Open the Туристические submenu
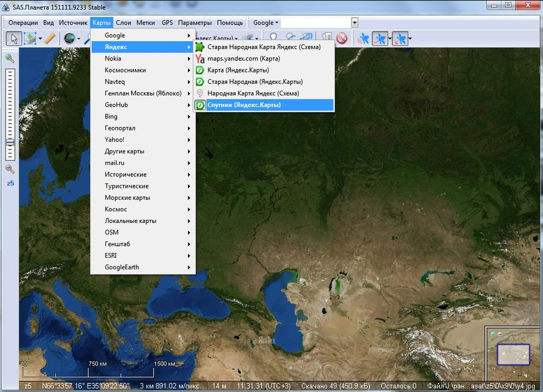543x392 pixels. pos(143,186)
